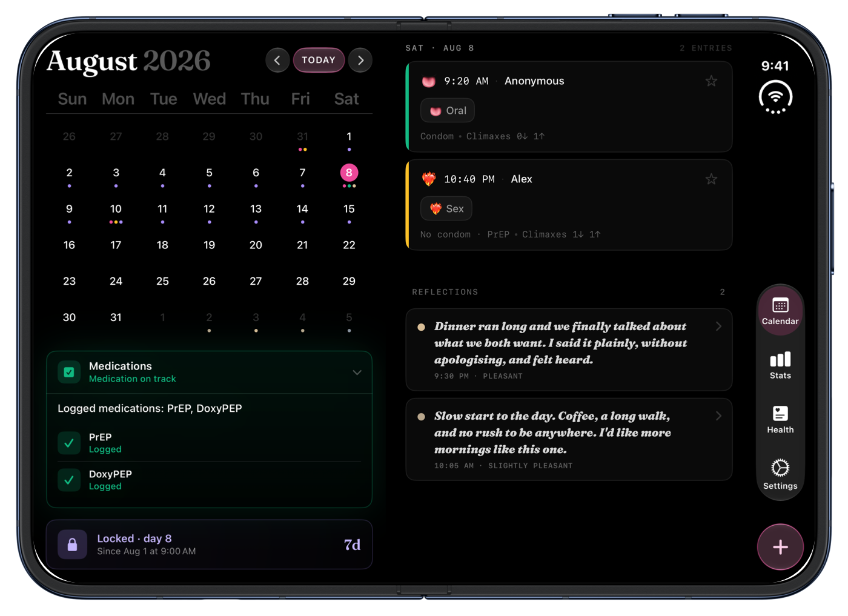Image resolution: width=848 pixels, height=616 pixels.
Task: Uncheck the DoxyPEP logged checkbox
Action: pyautogui.click(x=69, y=480)
